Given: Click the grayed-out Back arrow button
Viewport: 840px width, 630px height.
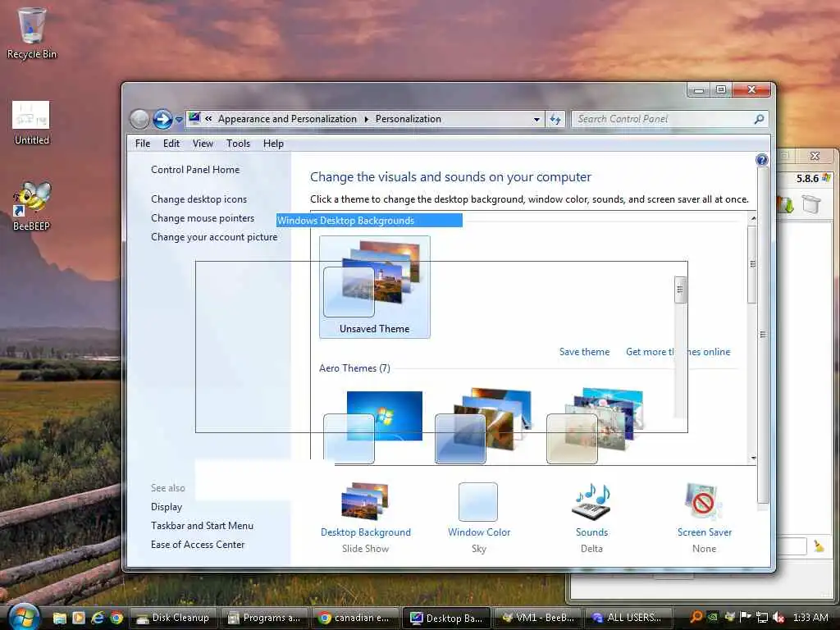Looking at the screenshot, I should click(139, 119).
